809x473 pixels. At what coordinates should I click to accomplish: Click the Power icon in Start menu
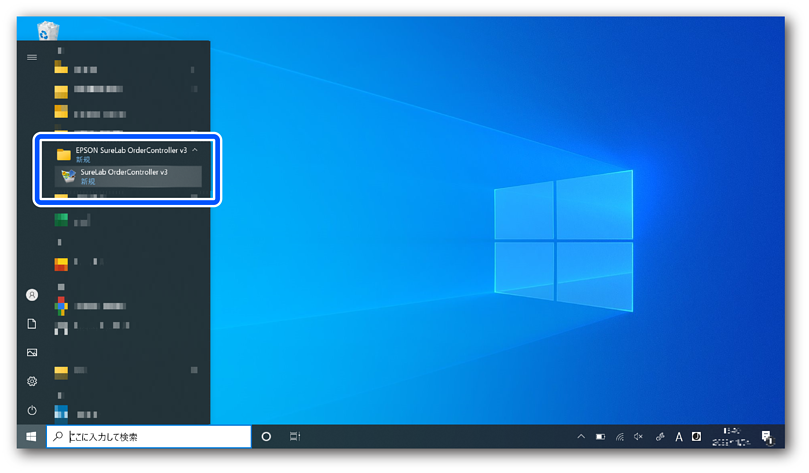[32, 411]
